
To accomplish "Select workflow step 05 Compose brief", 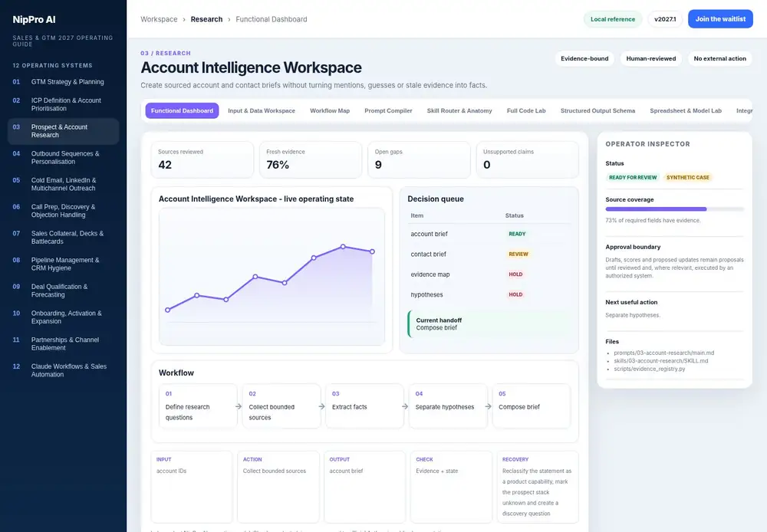I will point(532,406).
